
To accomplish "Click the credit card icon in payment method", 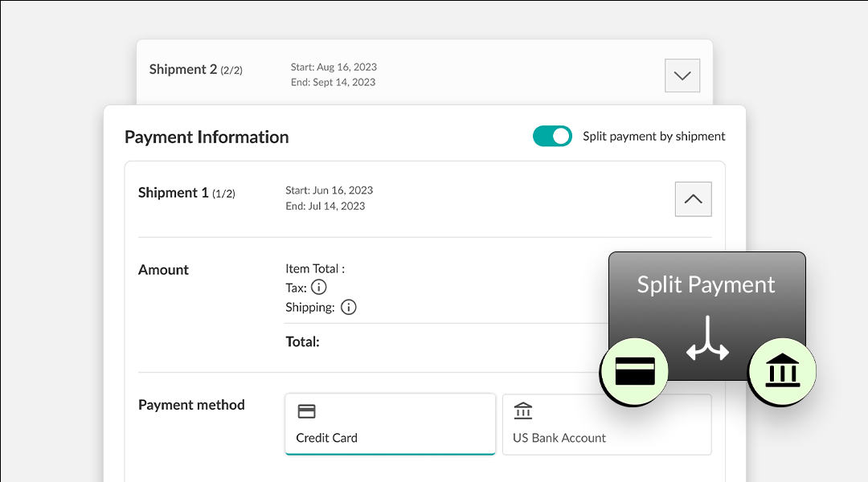I will click(x=307, y=411).
